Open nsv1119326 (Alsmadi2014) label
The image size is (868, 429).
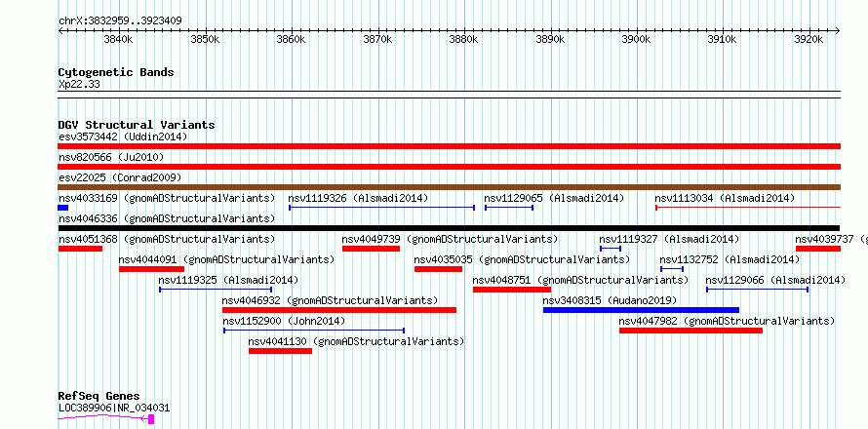[x=358, y=198]
